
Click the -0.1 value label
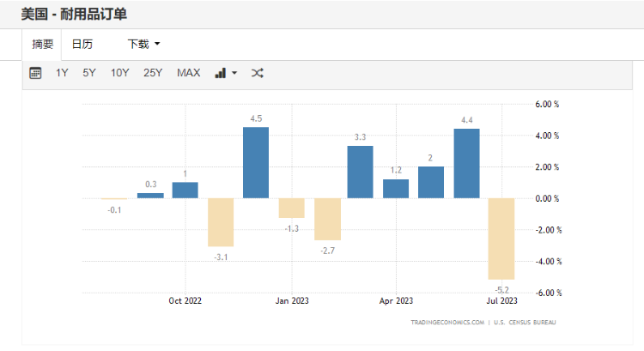click(114, 210)
